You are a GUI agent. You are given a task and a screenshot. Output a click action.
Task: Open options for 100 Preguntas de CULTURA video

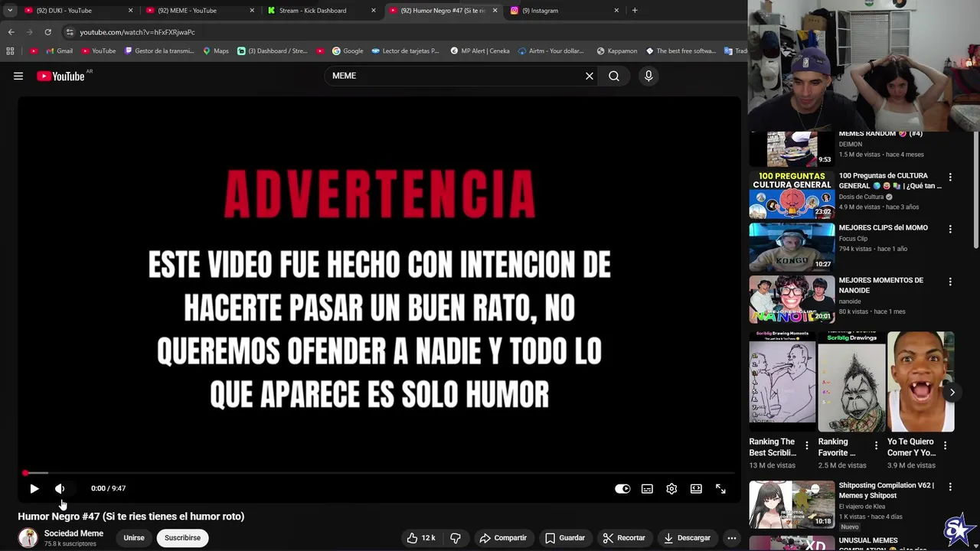(x=950, y=177)
